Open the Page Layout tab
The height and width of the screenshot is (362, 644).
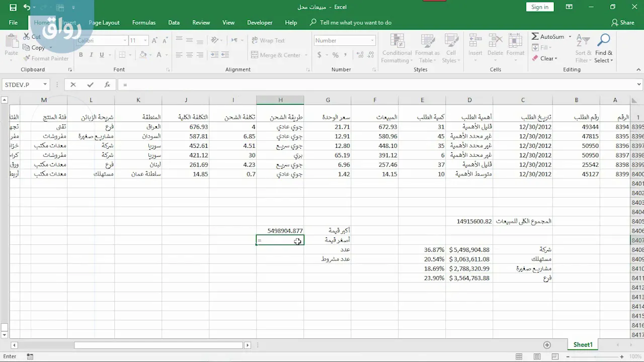pyautogui.click(x=104, y=23)
